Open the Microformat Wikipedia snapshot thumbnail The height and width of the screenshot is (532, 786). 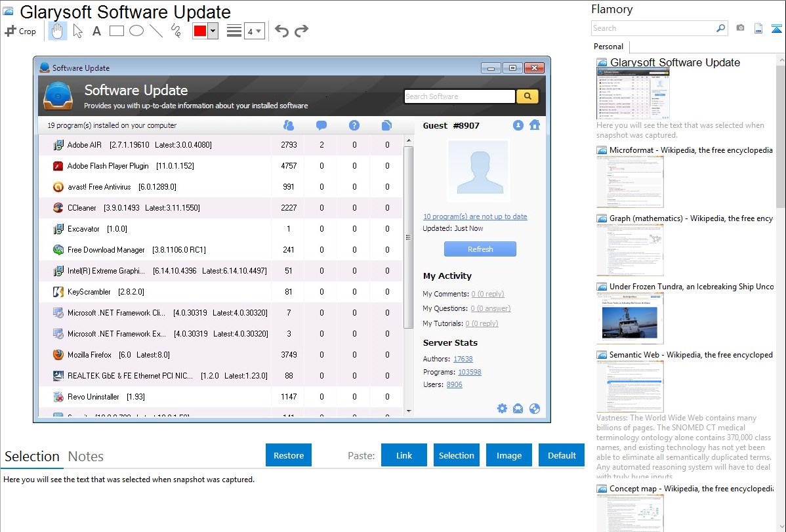click(x=630, y=182)
